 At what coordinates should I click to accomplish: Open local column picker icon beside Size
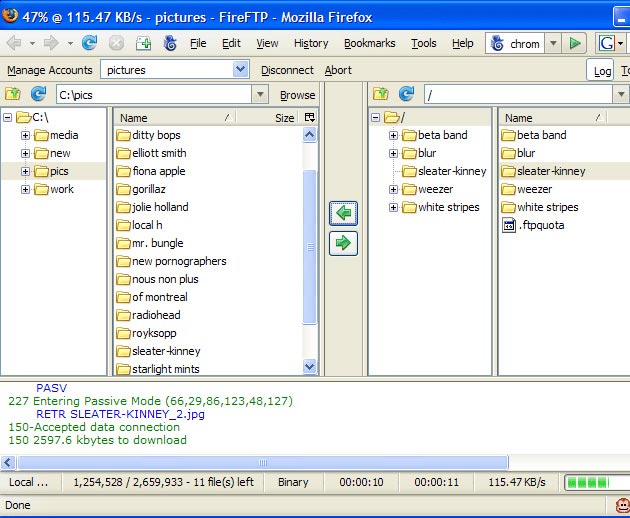309,117
